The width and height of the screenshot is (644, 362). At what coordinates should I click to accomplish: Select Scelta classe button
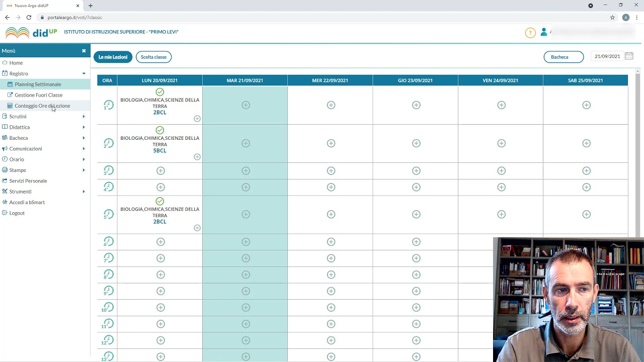pos(153,57)
